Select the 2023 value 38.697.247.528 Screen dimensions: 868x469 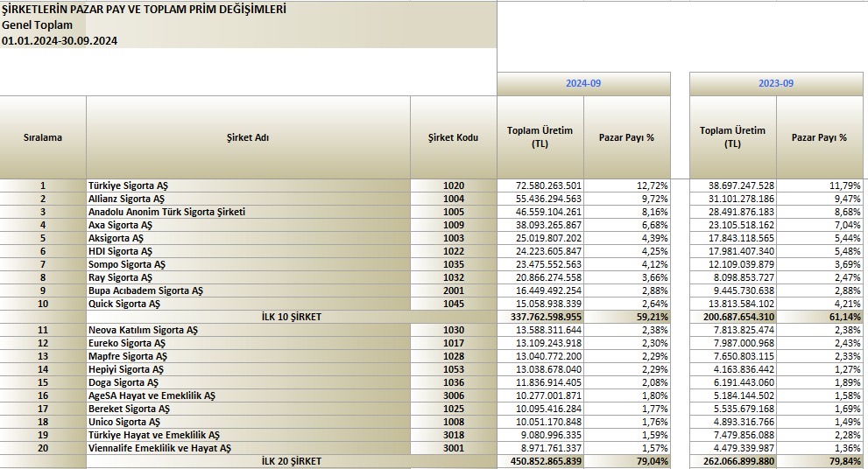coord(733,185)
